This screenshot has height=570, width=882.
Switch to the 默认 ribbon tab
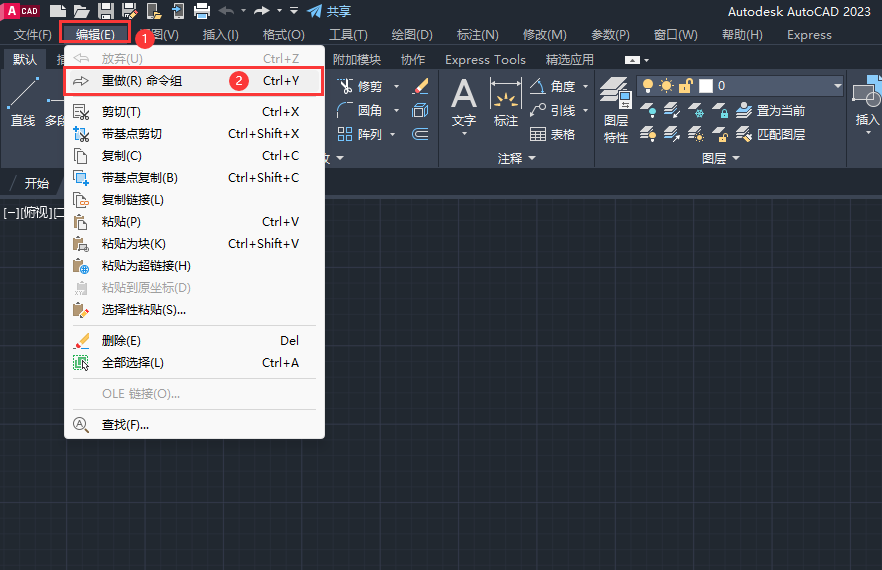tap(25, 60)
